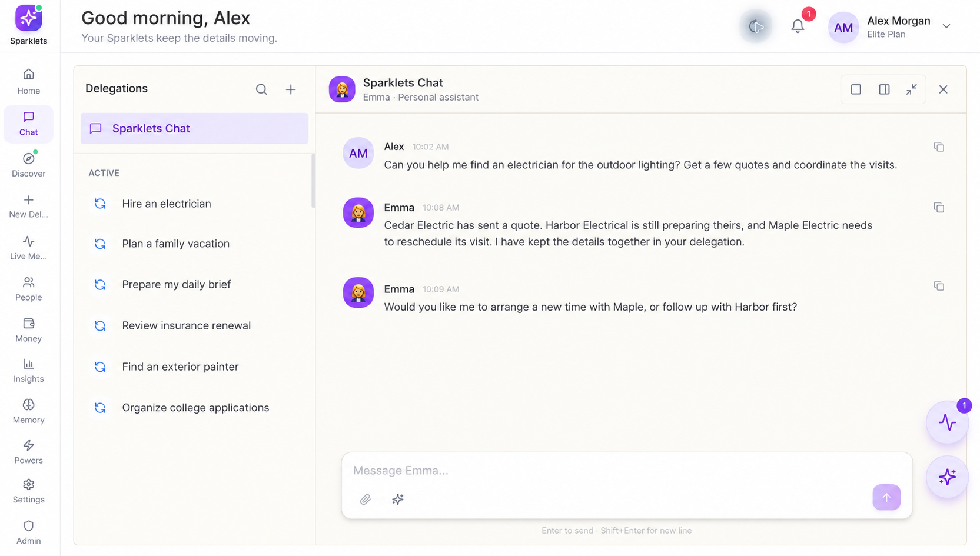Viewport: 980px width, 556px height.
Task: Search delegations with magnifier icon
Action: 261,89
